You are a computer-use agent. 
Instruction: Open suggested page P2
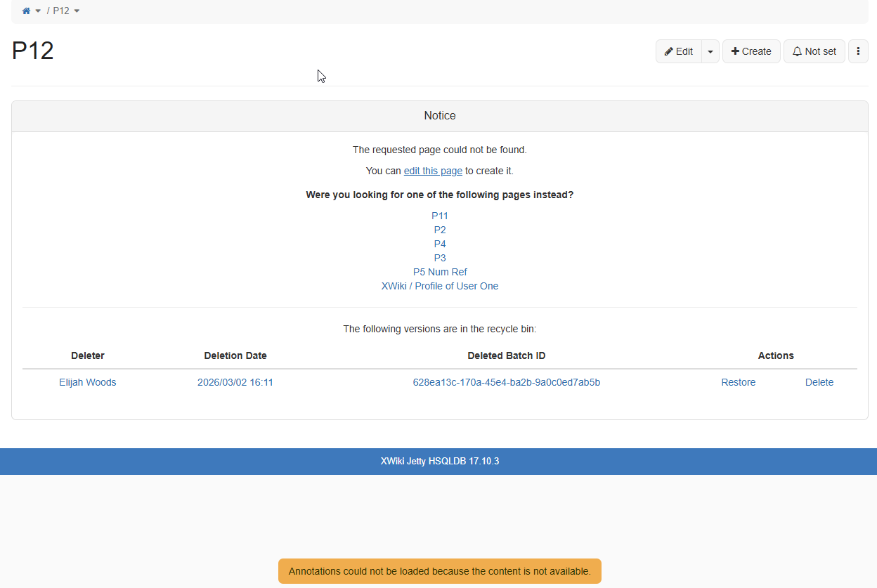(440, 230)
